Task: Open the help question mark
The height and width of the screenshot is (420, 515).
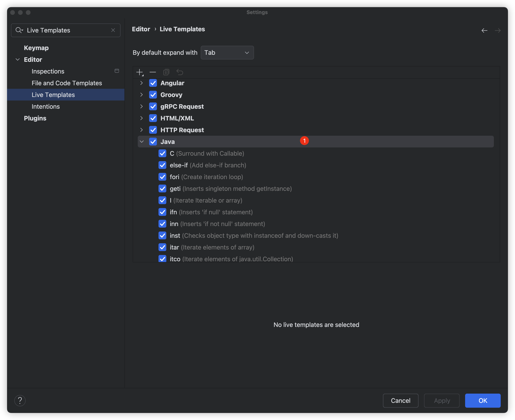Action: [x=20, y=401]
